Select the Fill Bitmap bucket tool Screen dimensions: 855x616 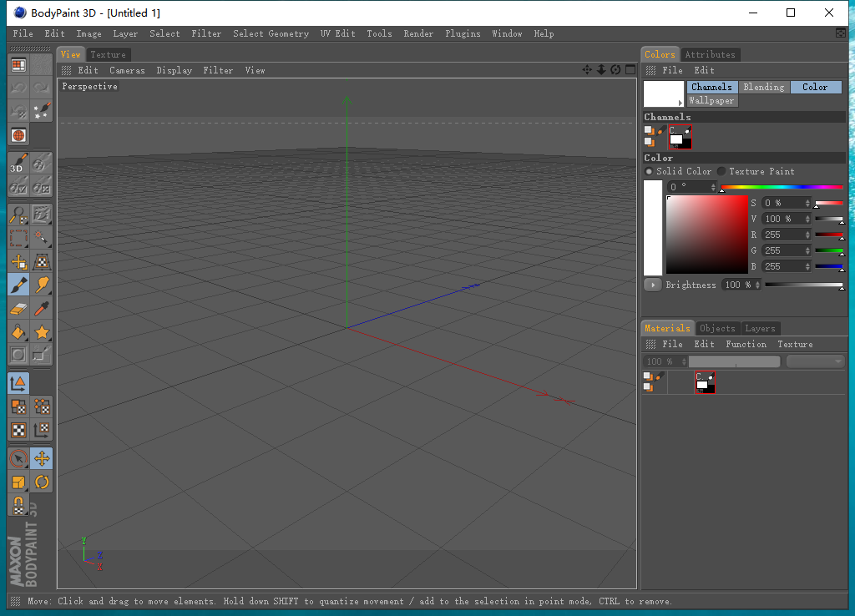tap(18, 332)
